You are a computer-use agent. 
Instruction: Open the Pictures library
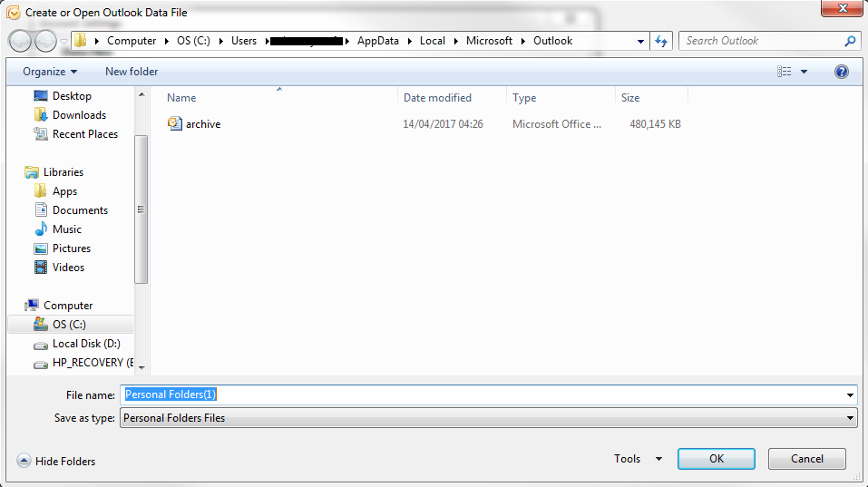[72, 248]
